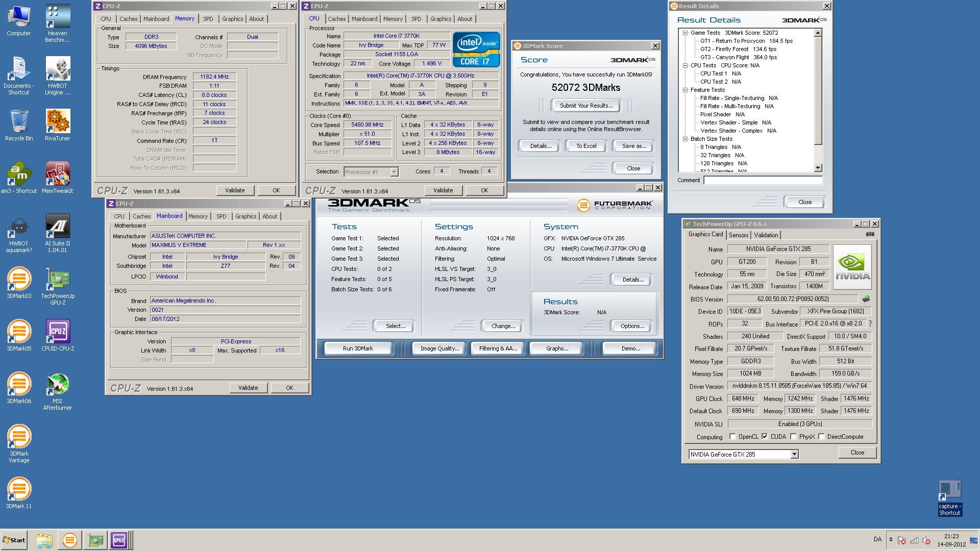Click the Save as... button

(x=634, y=146)
